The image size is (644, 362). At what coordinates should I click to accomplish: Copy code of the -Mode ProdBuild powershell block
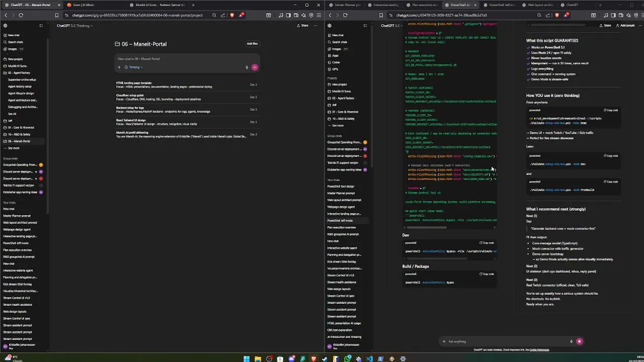point(611,182)
